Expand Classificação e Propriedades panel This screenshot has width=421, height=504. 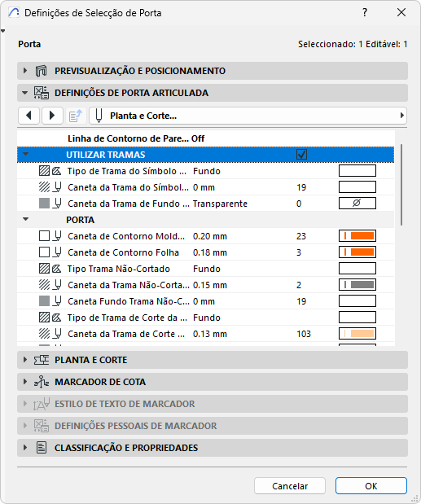pyautogui.click(x=25, y=448)
